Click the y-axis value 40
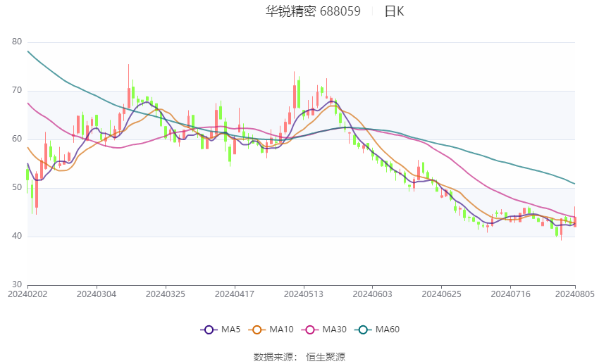 pyautogui.click(x=17, y=236)
